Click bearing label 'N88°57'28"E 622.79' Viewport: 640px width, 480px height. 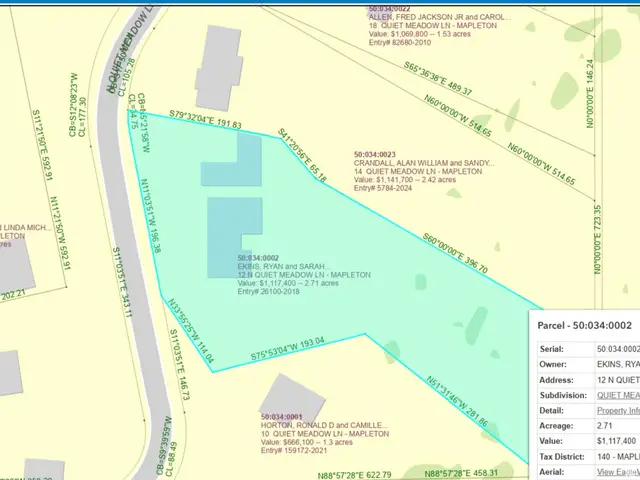click(x=355, y=475)
